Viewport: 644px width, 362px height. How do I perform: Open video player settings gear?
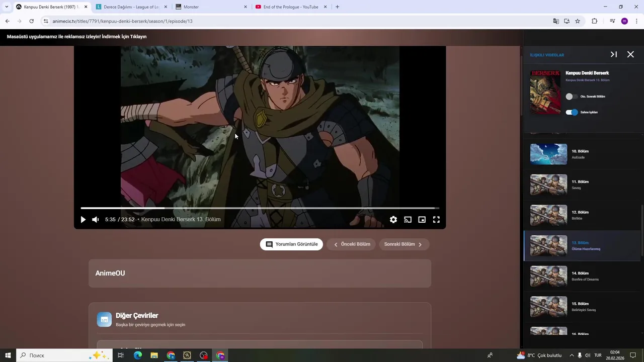(x=393, y=220)
